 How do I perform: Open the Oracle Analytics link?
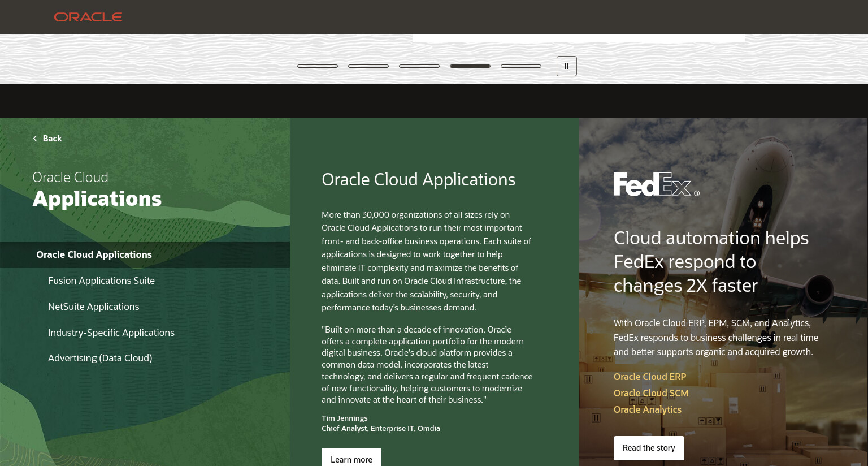point(648,409)
